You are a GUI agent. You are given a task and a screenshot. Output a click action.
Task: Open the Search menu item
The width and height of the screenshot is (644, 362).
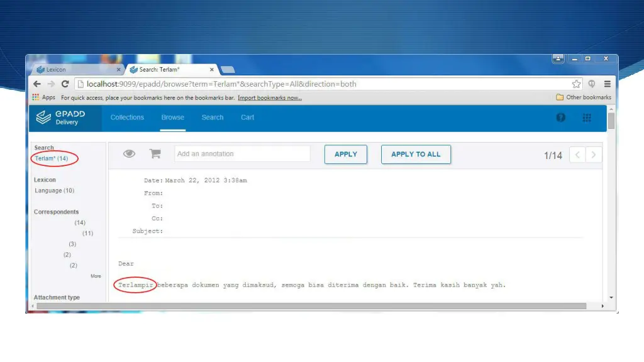[x=213, y=118]
